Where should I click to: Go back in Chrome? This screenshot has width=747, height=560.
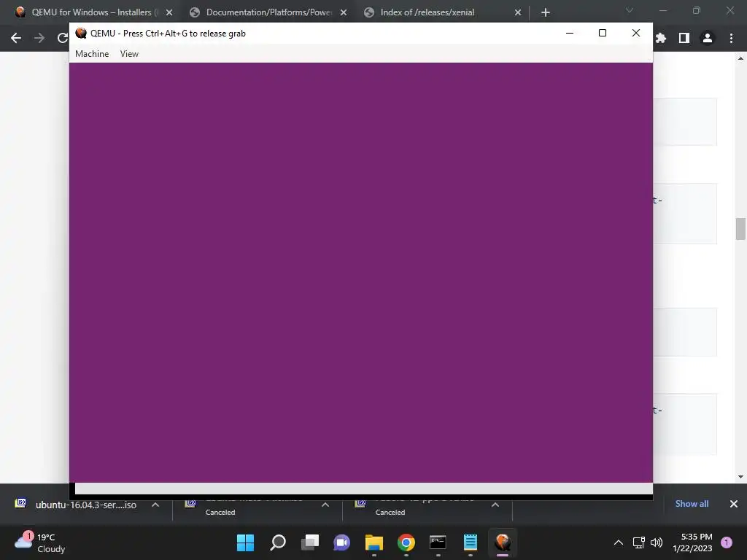pos(16,38)
